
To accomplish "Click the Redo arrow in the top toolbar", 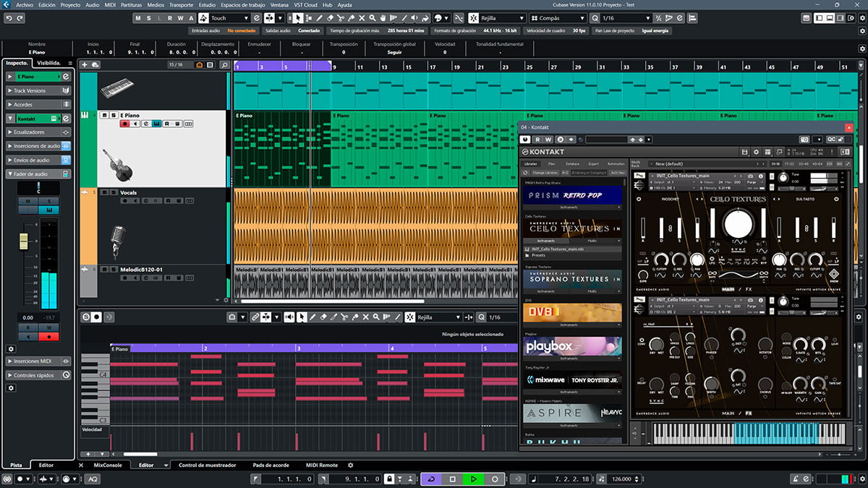I will point(18,17).
